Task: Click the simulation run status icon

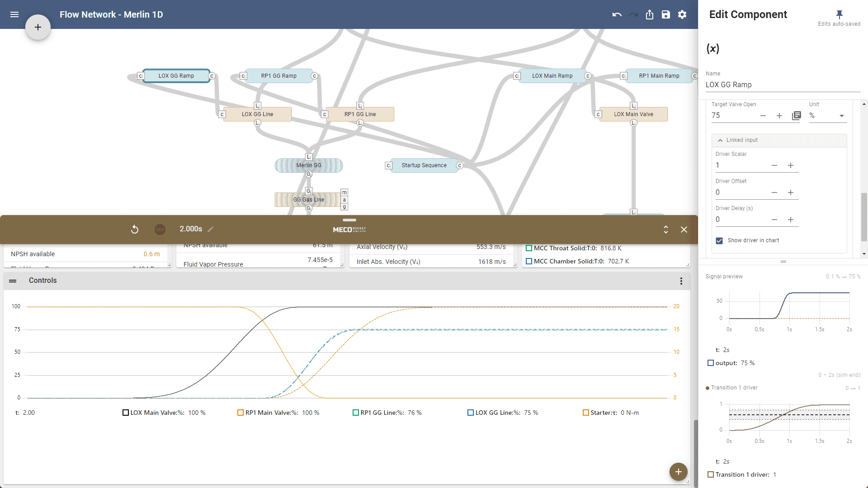Action: 160,230
